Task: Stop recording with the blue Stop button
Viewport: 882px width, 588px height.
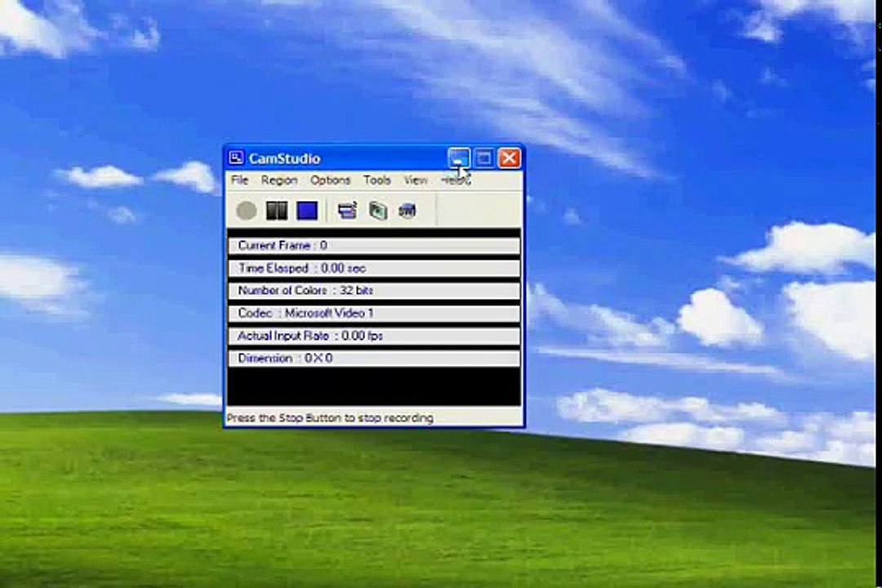Action: tap(307, 211)
